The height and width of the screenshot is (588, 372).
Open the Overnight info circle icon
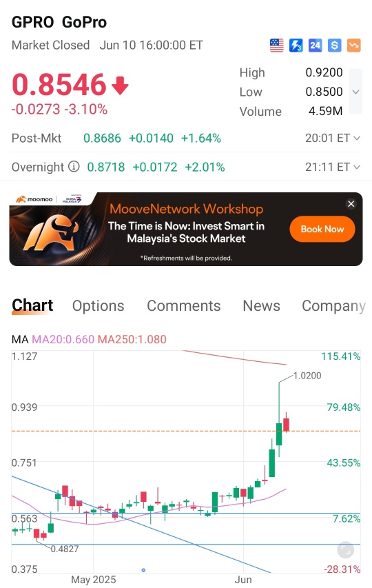pyautogui.click(x=74, y=166)
